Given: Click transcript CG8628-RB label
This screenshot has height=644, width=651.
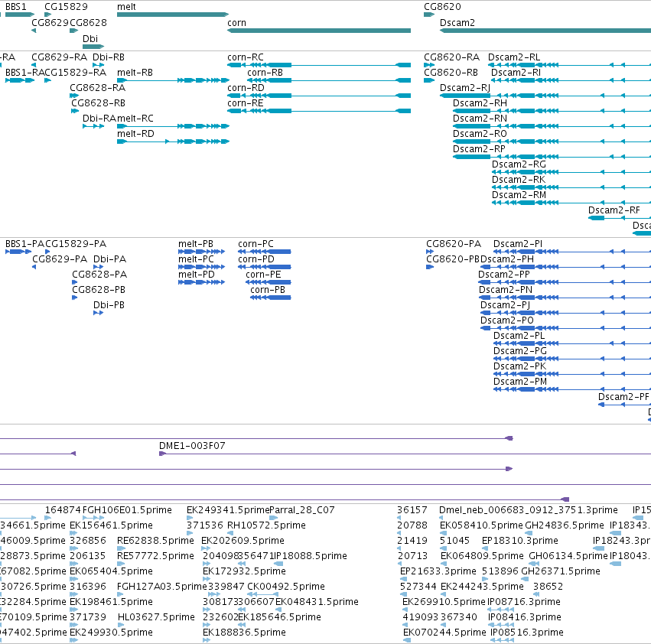Looking at the screenshot, I should [x=98, y=103].
